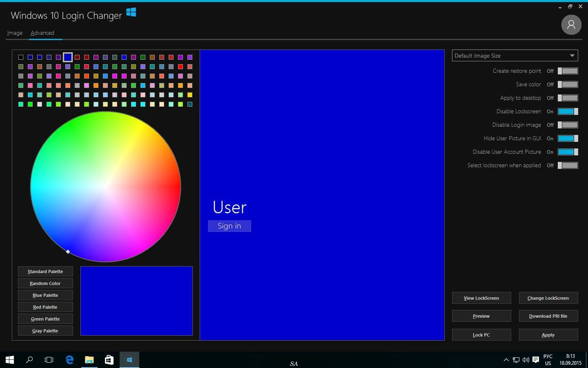Click the User name text in the login preview
The image size is (588, 368).
tap(229, 207)
